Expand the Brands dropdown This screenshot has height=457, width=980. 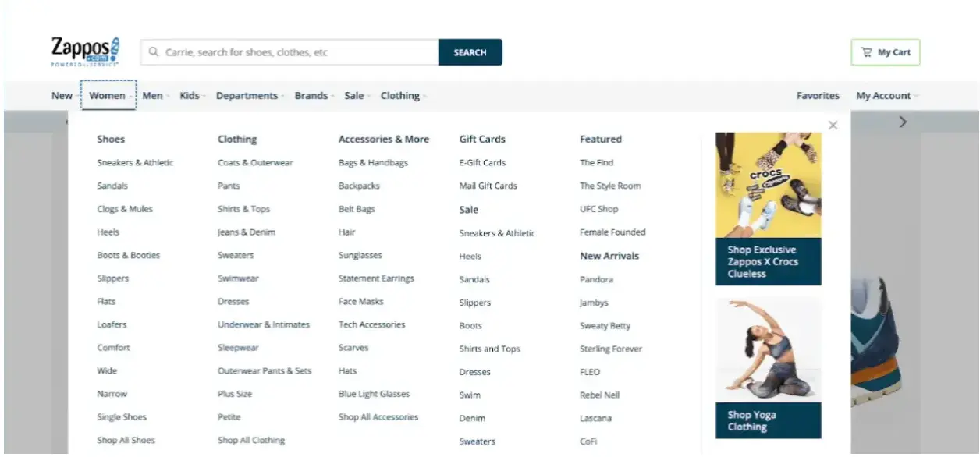(311, 95)
